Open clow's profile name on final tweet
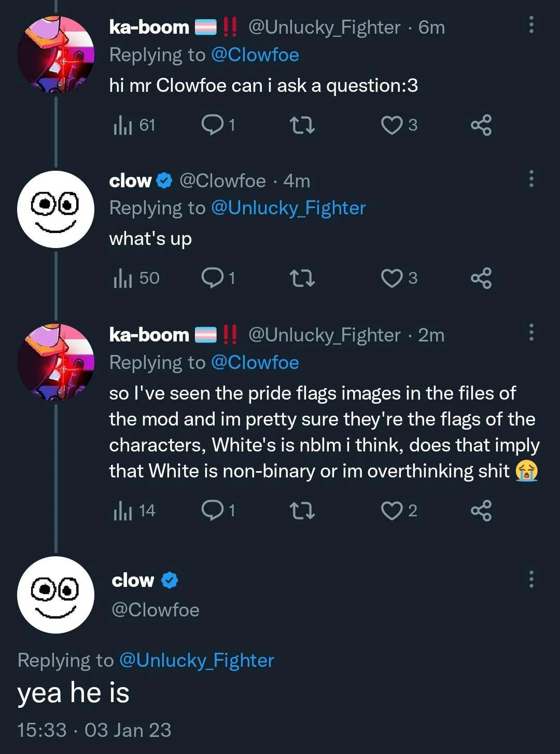Viewport: 560px width, 754px height. pos(133,580)
